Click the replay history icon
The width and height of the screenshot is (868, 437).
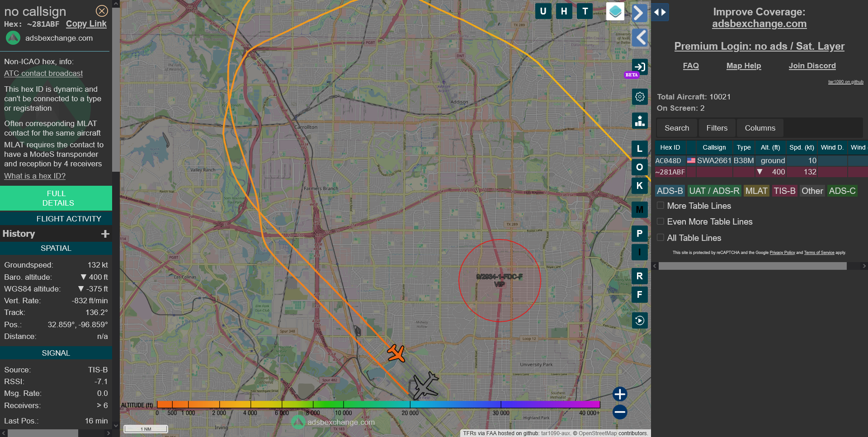640,321
